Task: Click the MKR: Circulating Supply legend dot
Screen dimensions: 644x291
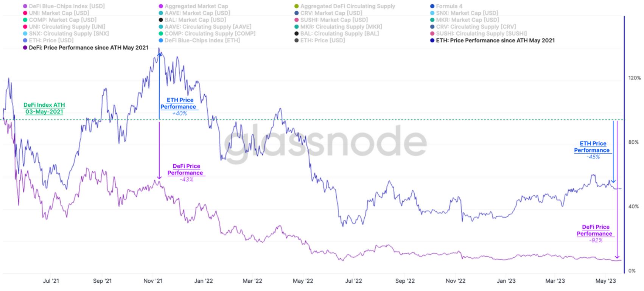Action: click(x=297, y=27)
